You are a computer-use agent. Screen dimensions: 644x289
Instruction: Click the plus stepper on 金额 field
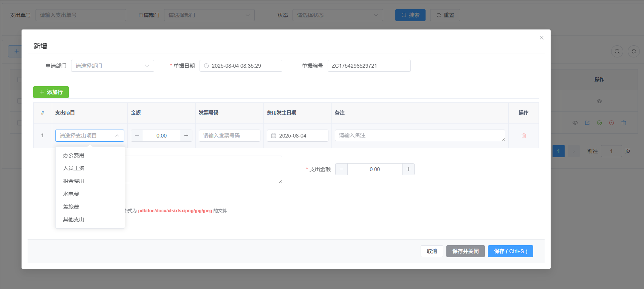click(x=186, y=136)
